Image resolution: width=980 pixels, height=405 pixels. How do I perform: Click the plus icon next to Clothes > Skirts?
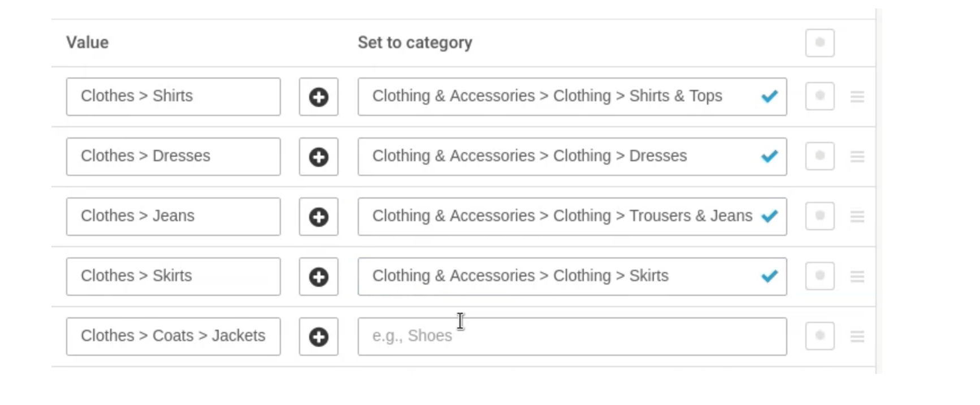[x=318, y=277]
